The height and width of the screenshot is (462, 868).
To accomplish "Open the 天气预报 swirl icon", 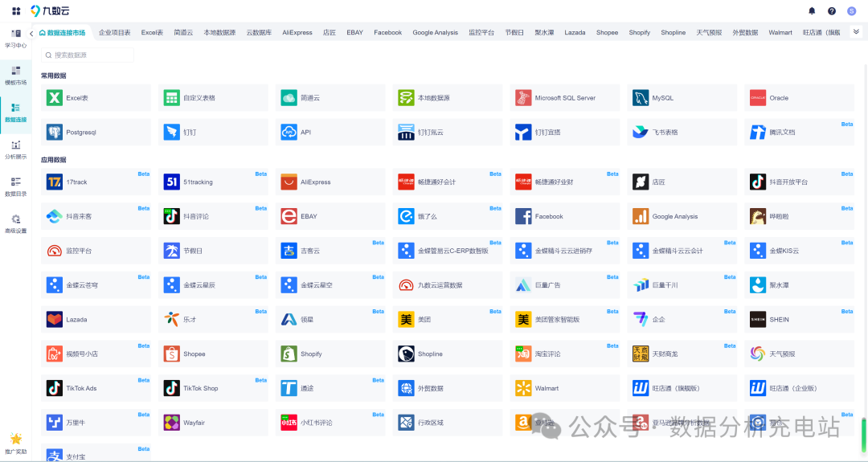I will click(758, 354).
